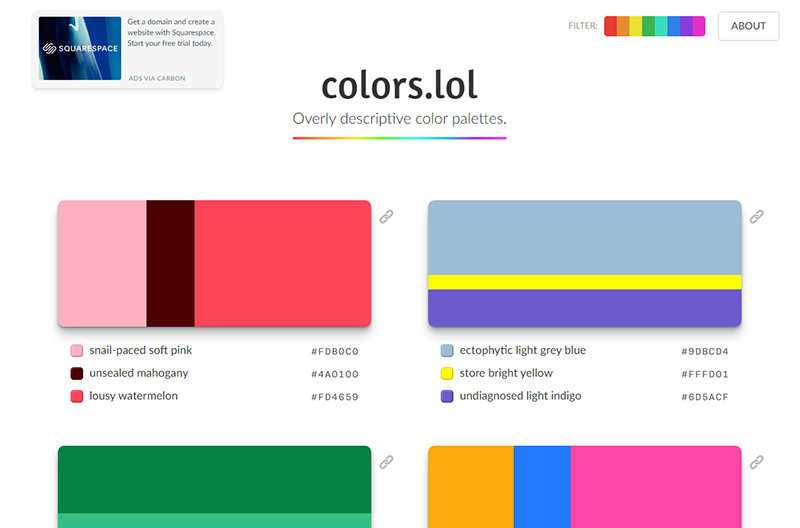Click the name "ectophytic light grey blue"

523,350
